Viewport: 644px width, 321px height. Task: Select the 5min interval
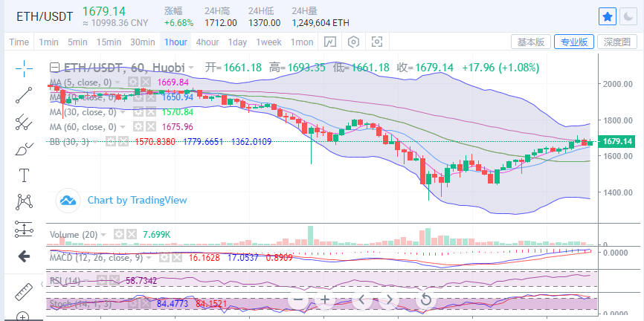(x=77, y=42)
